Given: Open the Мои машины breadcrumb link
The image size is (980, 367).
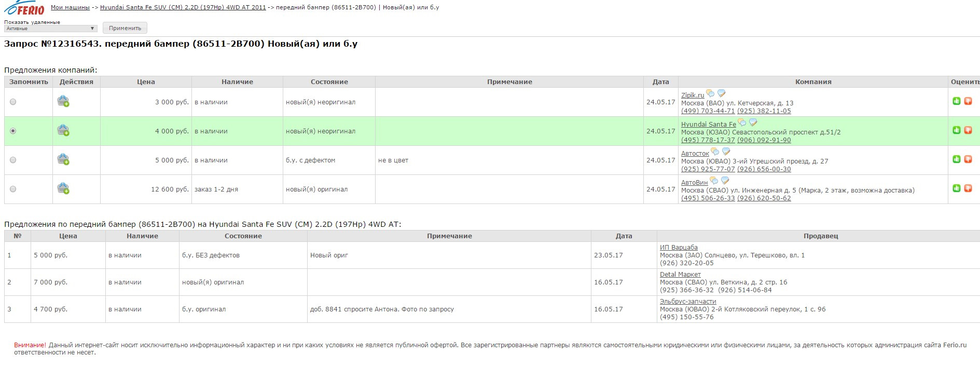Looking at the screenshot, I should pos(70,8).
